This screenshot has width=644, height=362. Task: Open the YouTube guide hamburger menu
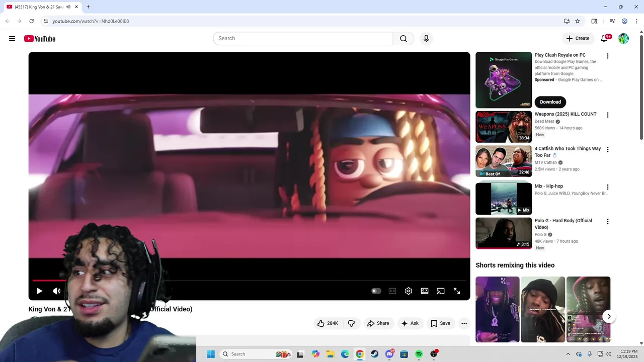12,39
